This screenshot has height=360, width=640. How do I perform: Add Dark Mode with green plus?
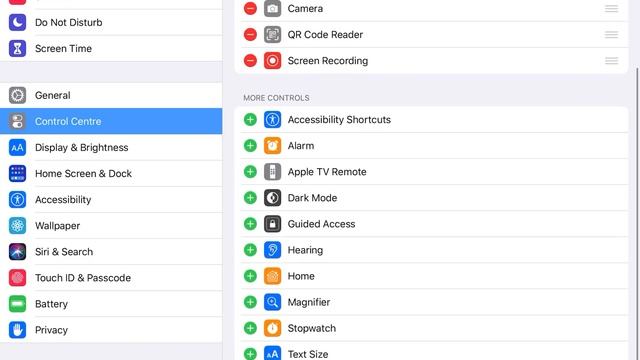coord(250,198)
